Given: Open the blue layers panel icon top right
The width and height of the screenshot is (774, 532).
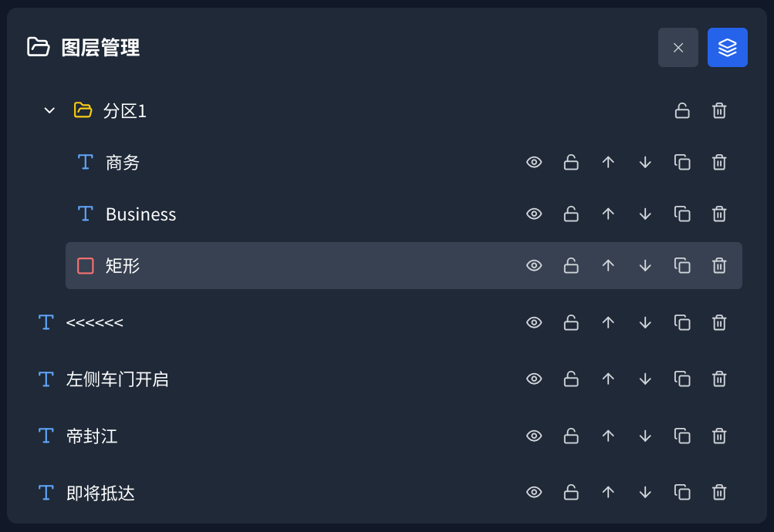Looking at the screenshot, I should pyautogui.click(x=726, y=47).
